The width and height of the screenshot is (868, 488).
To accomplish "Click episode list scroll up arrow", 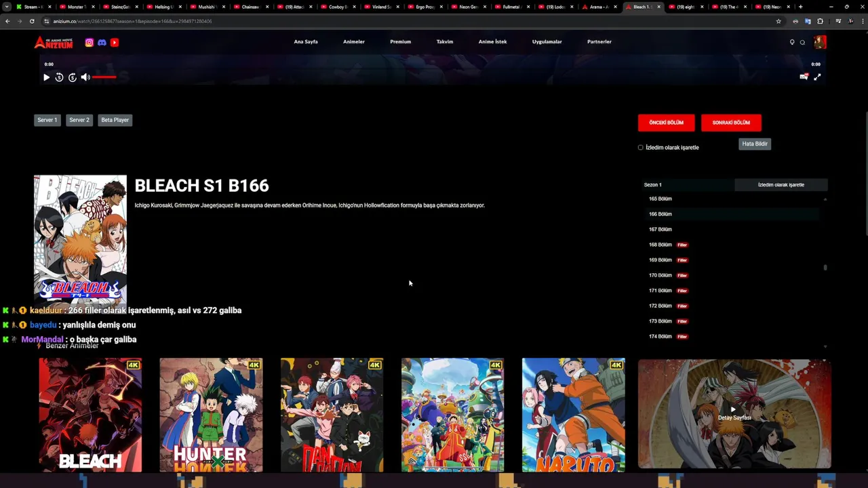I will tap(825, 199).
